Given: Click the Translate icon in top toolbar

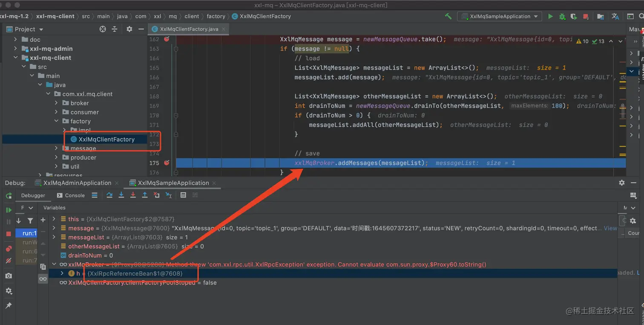Looking at the screenshot, I should pos(615,16).
